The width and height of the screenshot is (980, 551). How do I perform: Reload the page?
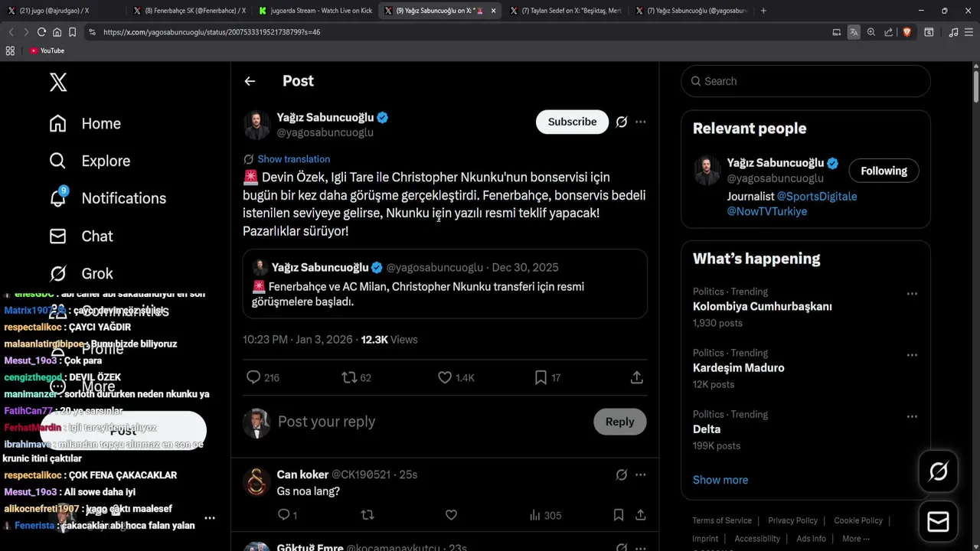click(41, 32)
